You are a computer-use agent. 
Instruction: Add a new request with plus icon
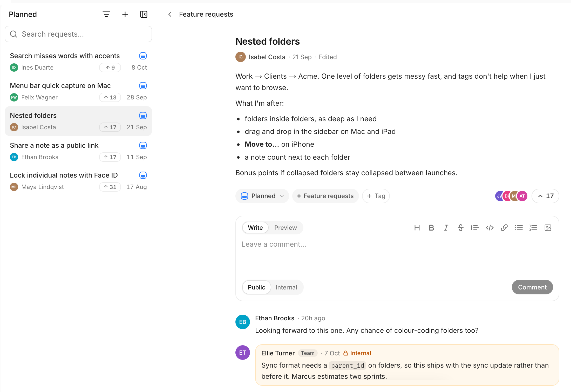coord(125,14)
